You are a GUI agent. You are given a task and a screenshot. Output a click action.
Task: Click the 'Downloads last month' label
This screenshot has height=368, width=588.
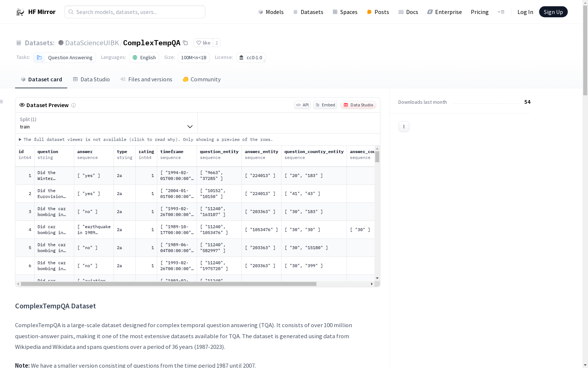(423, 102)
